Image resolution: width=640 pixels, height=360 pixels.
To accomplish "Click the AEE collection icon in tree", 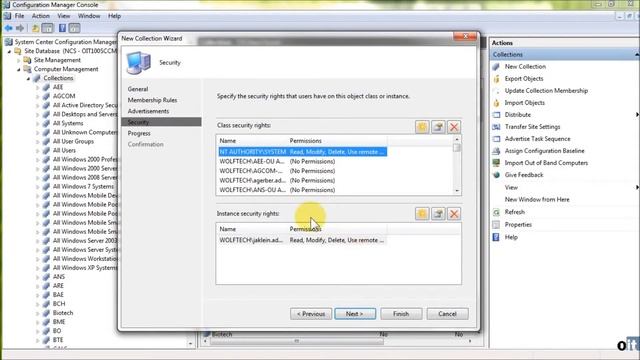I will 46,87.
